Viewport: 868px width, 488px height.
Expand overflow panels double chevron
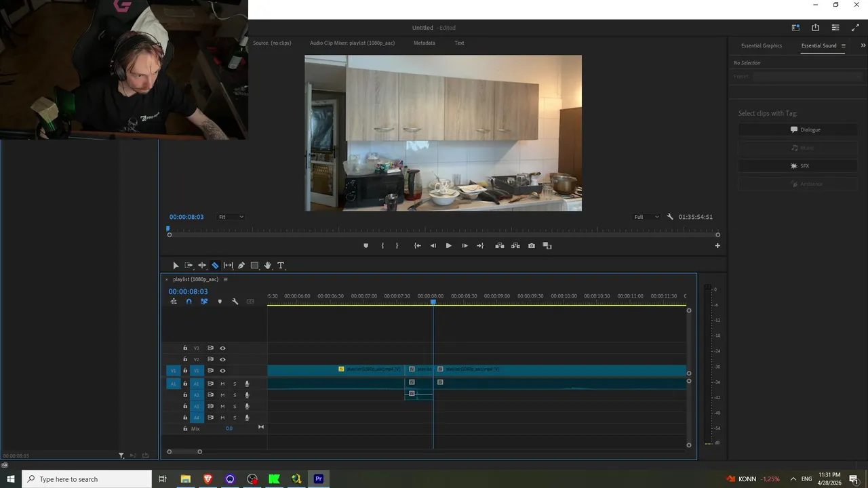863,45
